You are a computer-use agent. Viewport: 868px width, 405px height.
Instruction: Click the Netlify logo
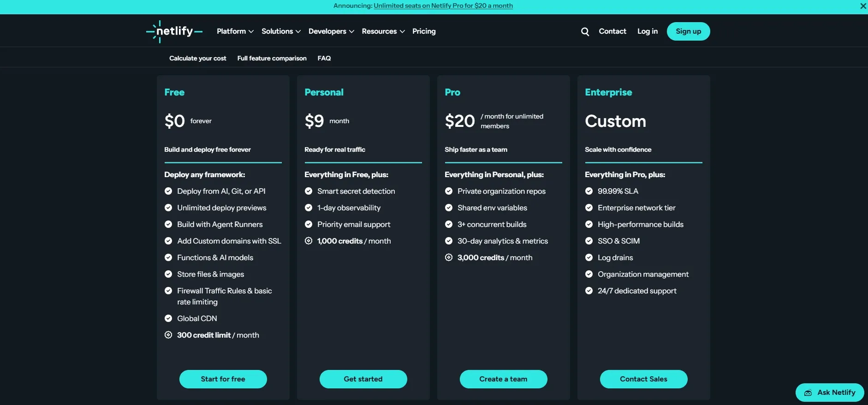[174, 31]
